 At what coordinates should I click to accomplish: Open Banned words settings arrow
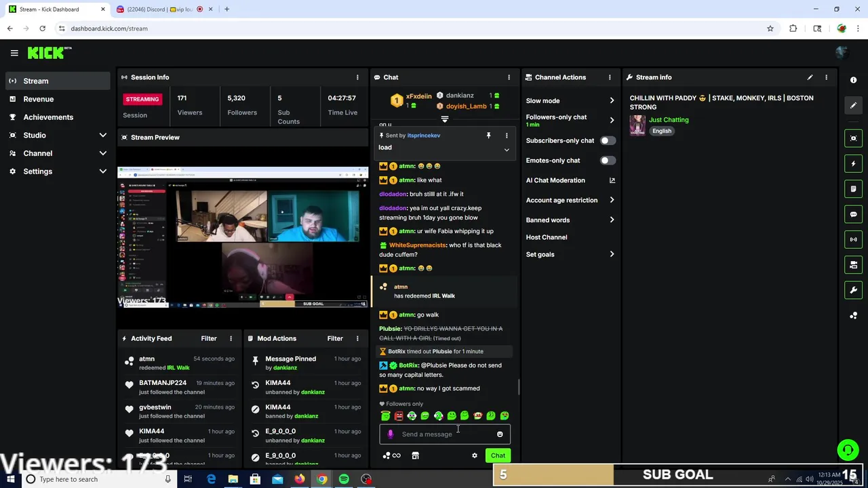[x=612, y=220]
